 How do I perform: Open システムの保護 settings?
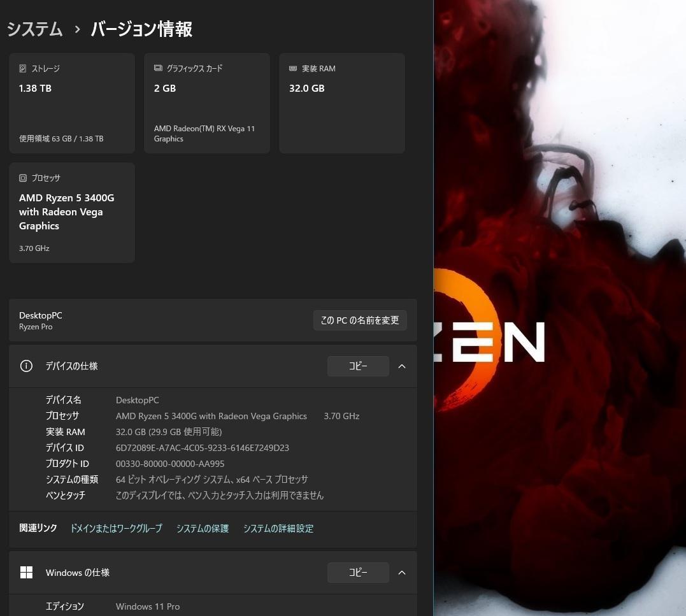pyautogui.click(x=202, y=528)
